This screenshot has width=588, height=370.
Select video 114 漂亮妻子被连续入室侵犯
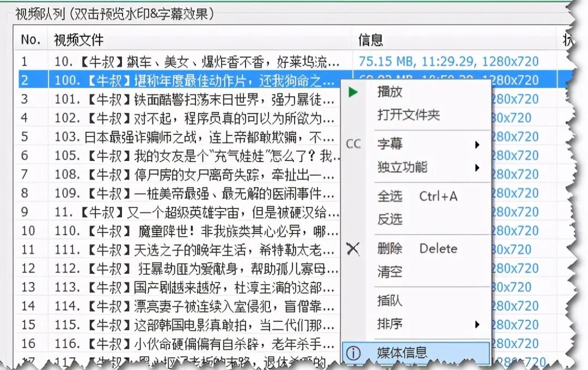click(x=194, y=306)
